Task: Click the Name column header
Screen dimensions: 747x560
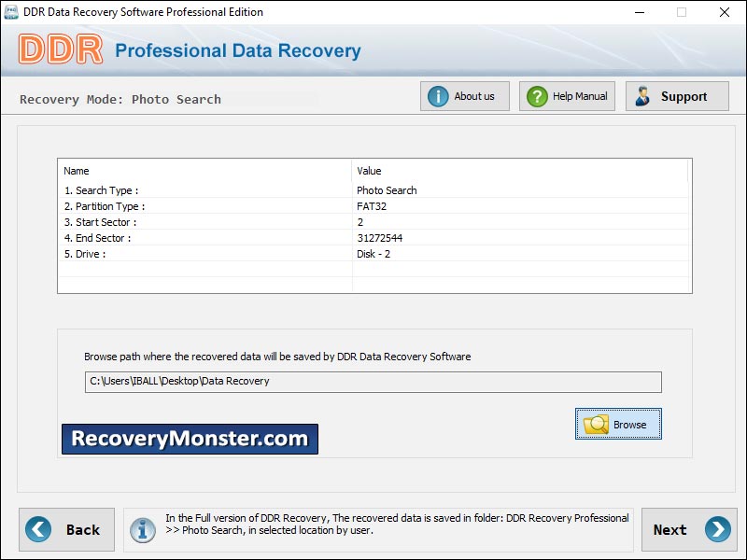Action: (x=205, y=171)
